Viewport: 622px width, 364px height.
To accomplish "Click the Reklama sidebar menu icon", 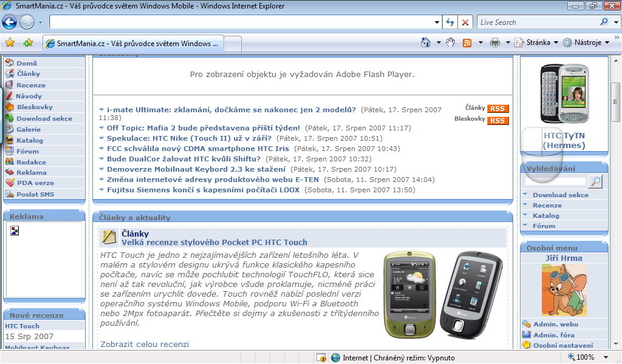I will 10,172.
